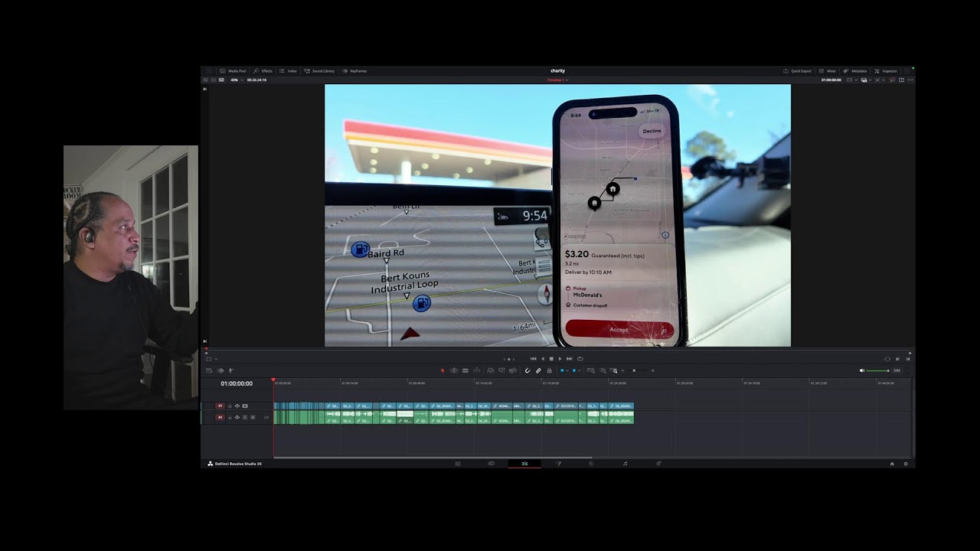
Task: Open the viewer three-dots options menu
Action: click(910, 80)
